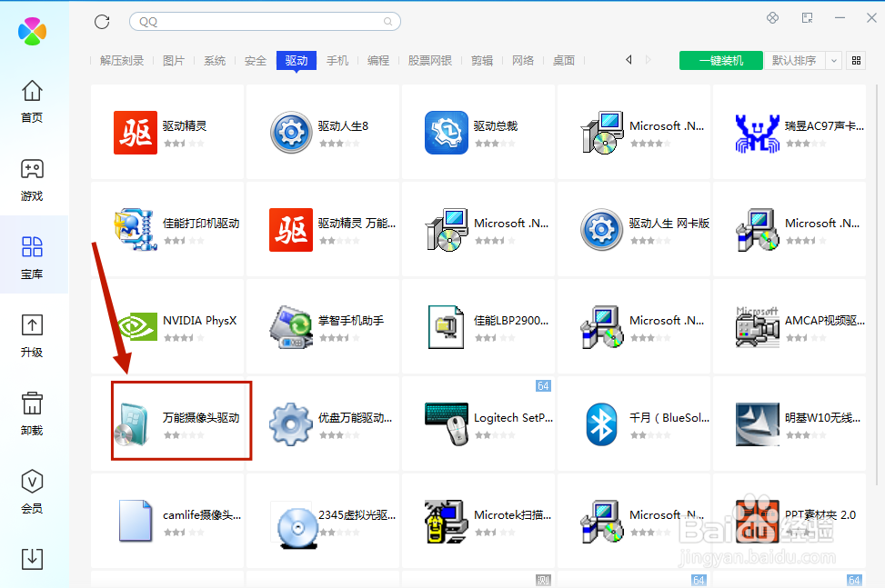Open the 瑞昱AC97声卡 crab icon
Screen dimensions: 885x588
tap(758, 133)
